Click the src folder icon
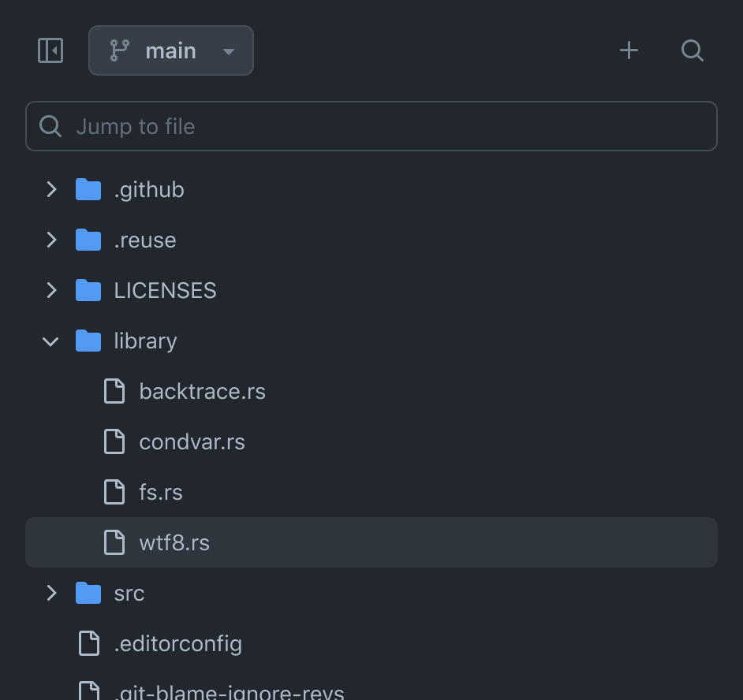 tap(88, 593)
